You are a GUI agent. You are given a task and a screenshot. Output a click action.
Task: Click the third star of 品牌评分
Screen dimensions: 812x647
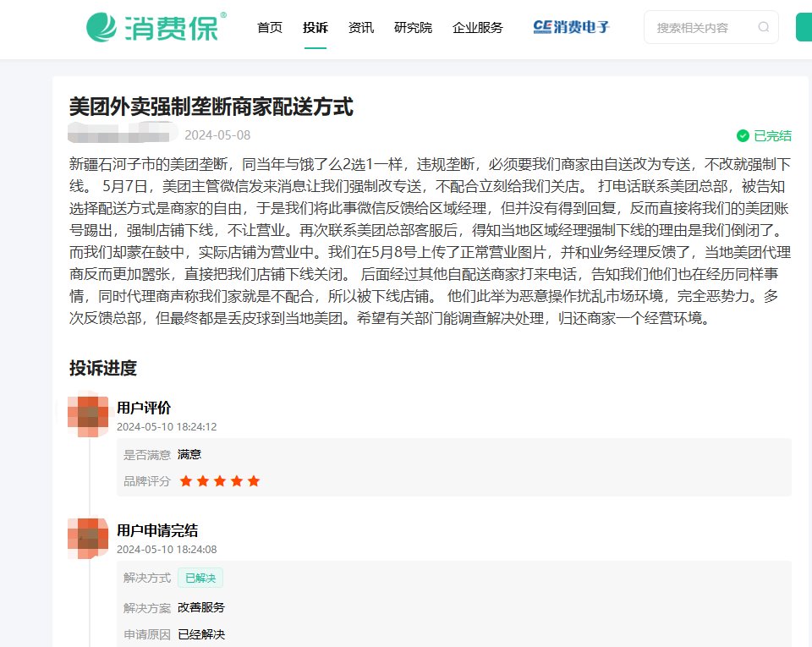tap(220, 481)
